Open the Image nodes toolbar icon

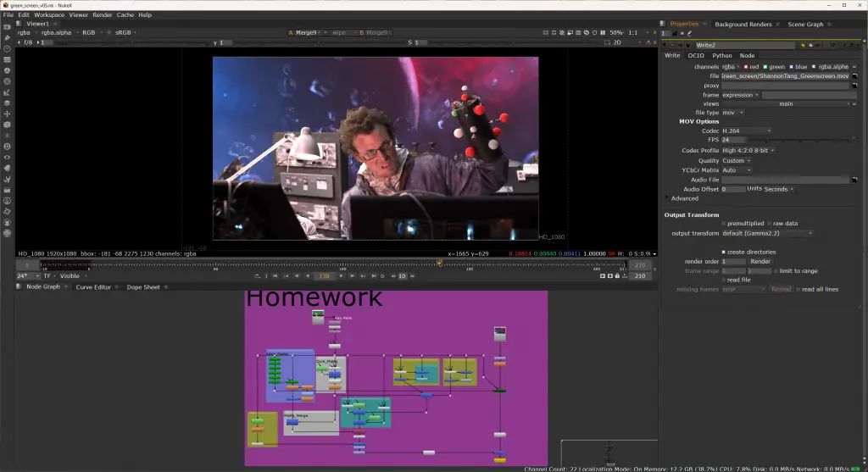[x=7, y=26]
